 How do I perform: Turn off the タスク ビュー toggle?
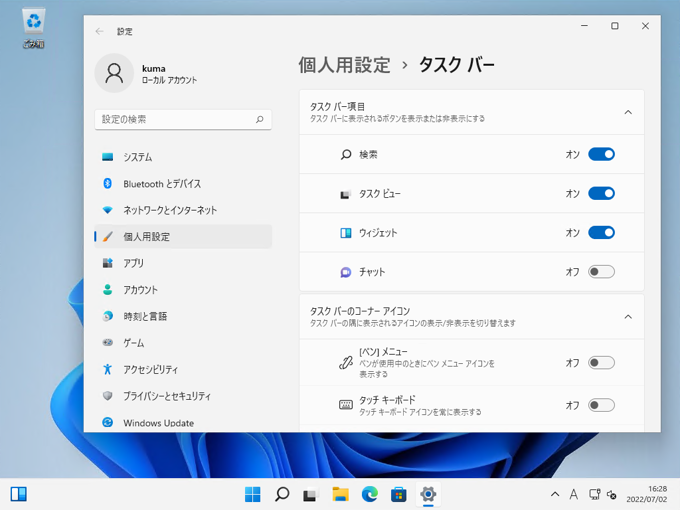tap(601, 193)
